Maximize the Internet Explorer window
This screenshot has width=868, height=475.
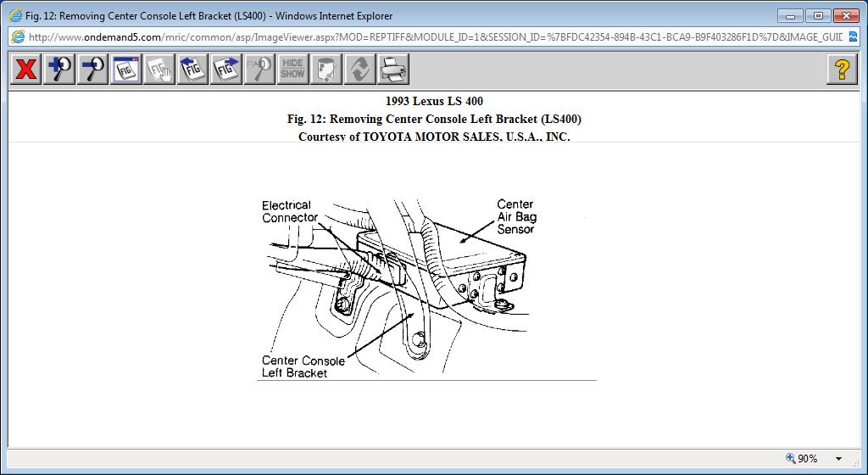point(818,16)
